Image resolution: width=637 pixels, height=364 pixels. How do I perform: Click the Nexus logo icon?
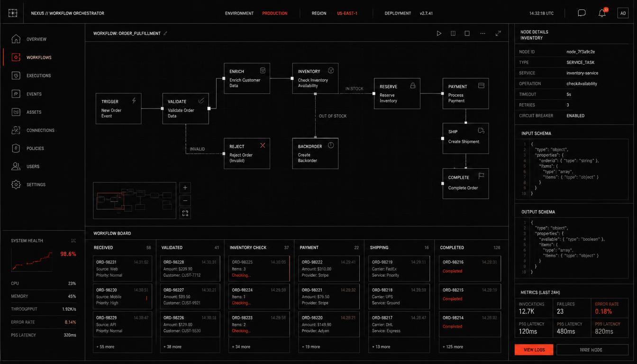pos(13,13)
